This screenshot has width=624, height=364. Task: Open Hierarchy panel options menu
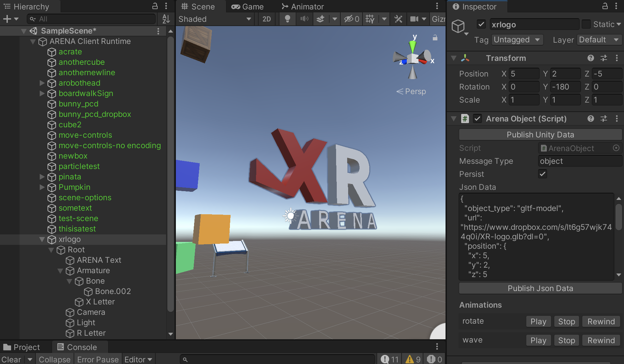pyautogui.click(x=166, y=6)
